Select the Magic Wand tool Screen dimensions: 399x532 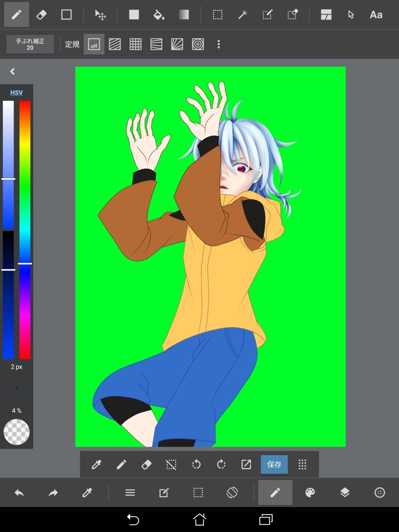pyautogui.click(x=243, y=14)
